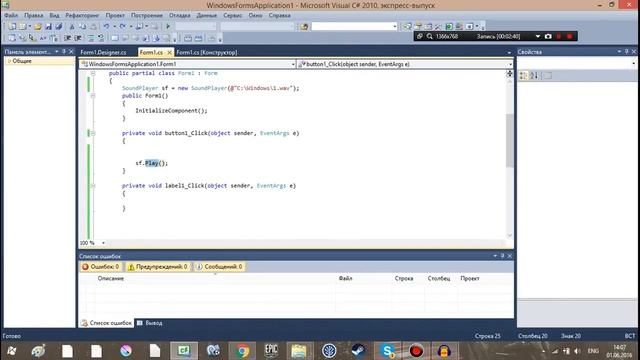Switch to the Form1.Designer.cs tab

(x=103, y=52)
